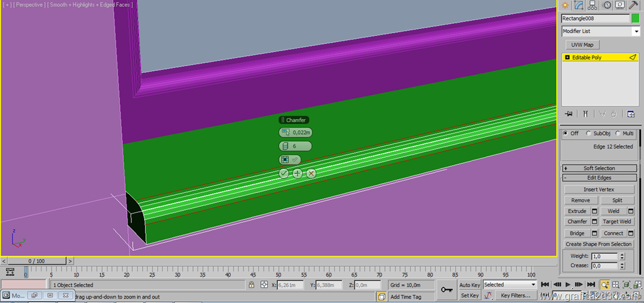This screenshot has width=644, height=303.
Task: Toggle Auto Key animation mode
Action: coord(469,285)
